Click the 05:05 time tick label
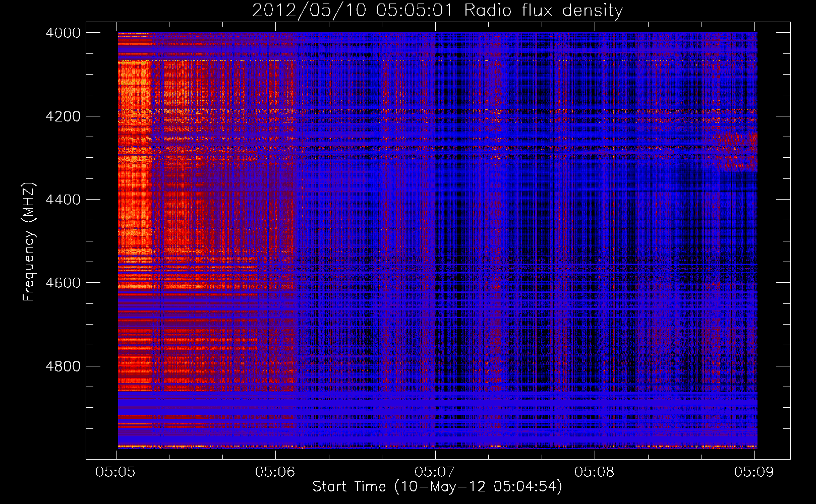Viewport: 816px width, 504px height. click(x=115, y=472)
